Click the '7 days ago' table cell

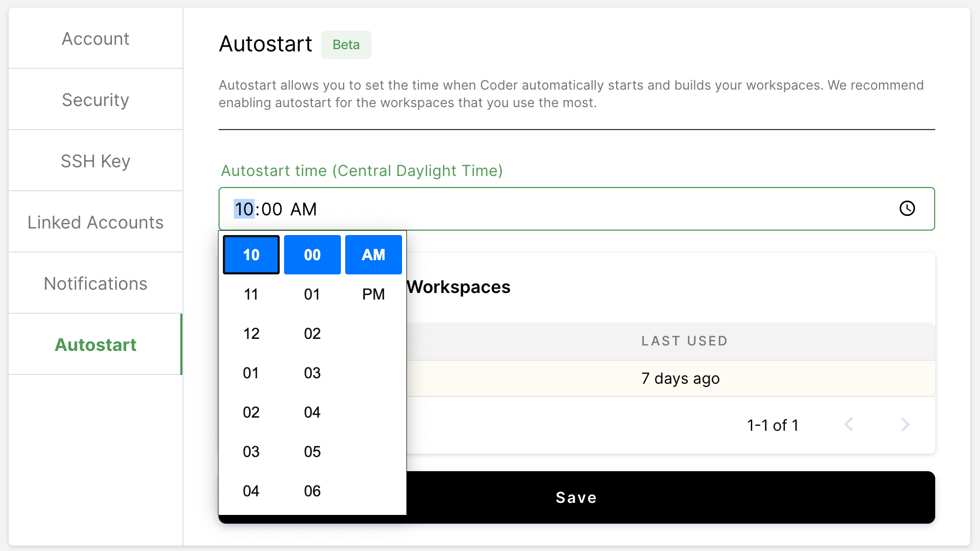(681, 378)
